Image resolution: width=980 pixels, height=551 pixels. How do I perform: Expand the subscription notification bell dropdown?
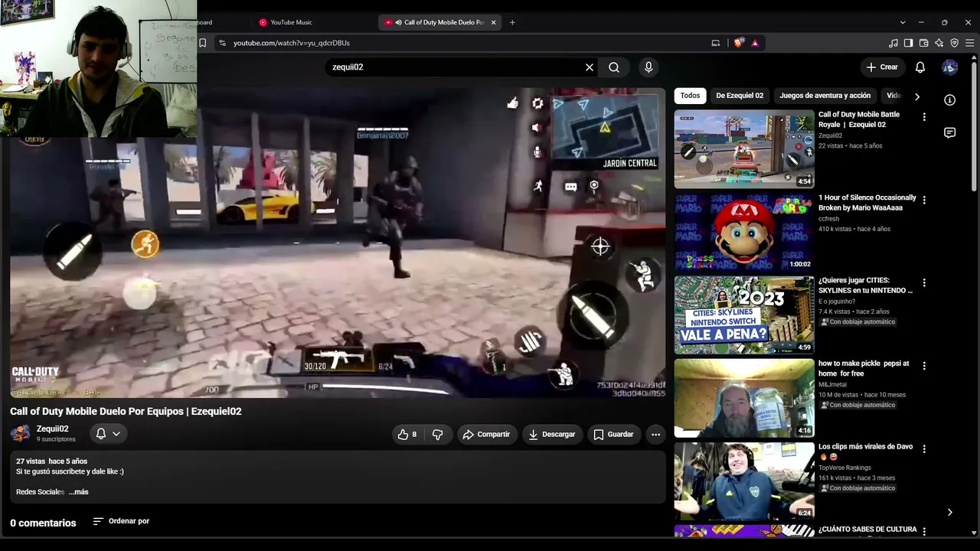[x=108, y=434]
